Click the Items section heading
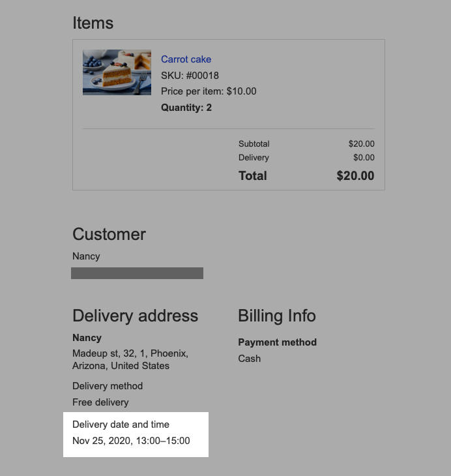The image size is (451, 476). (x=93, y=23)
